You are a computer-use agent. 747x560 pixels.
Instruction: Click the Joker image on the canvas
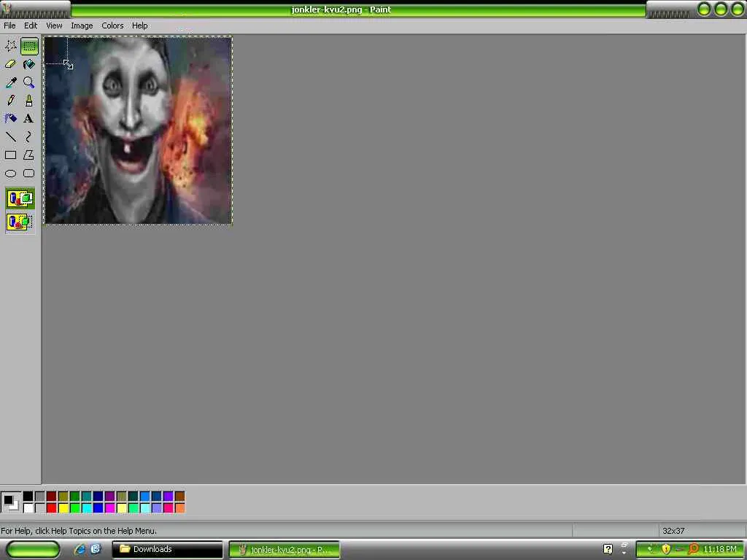click(x=138, y=130)
